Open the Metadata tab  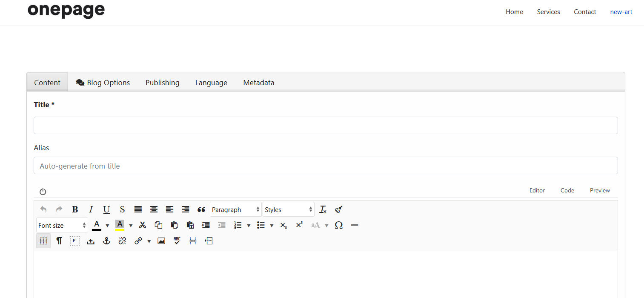point(258,83)
